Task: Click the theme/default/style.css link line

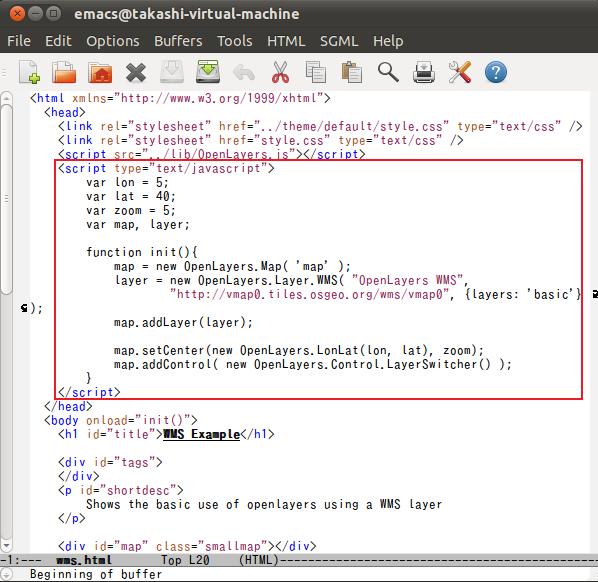Action: pyautogui.click(x=320, y=126)
